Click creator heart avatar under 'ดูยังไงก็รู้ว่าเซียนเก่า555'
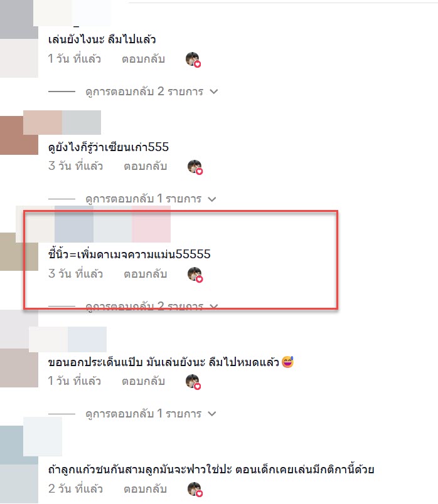438x504 pixels. pos(195,167)
